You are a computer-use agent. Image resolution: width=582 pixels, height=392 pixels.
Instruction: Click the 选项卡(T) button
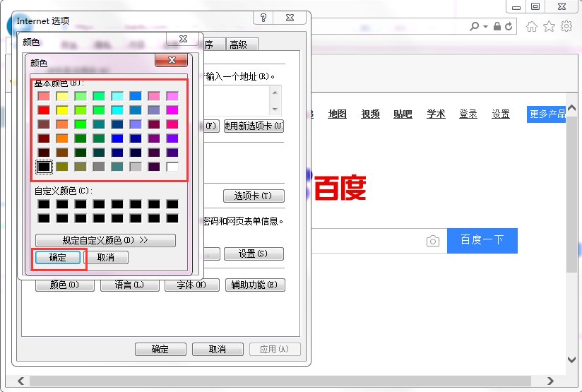click(x=254, y=196)
